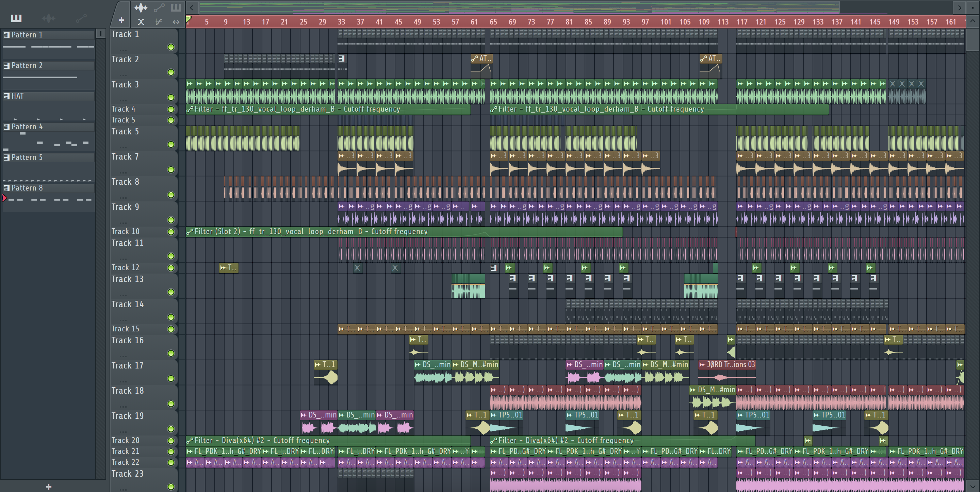Mute Track 12 with its green light
This screenshot has width=980, height=492.
pos(171,268)
